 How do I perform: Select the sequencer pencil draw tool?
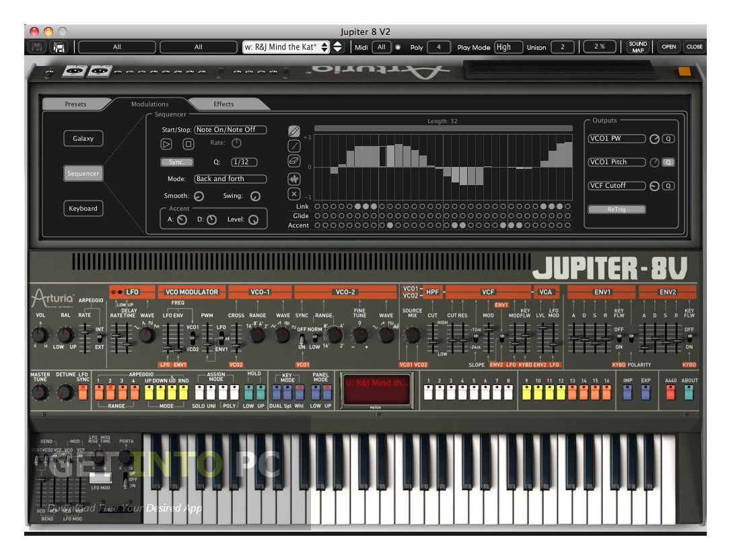pyautogui.click(x=293, y=131)
